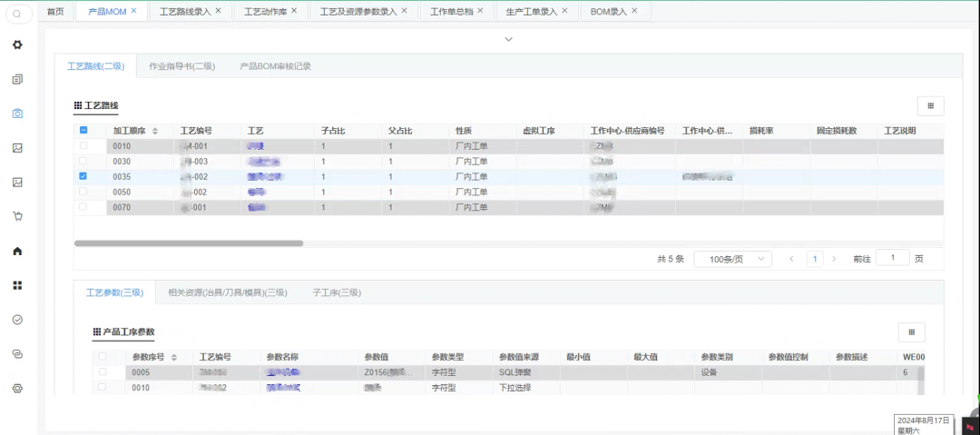
Task: Toggle select-all checkbox in 工艺路线 table
Action: [83, 131]
